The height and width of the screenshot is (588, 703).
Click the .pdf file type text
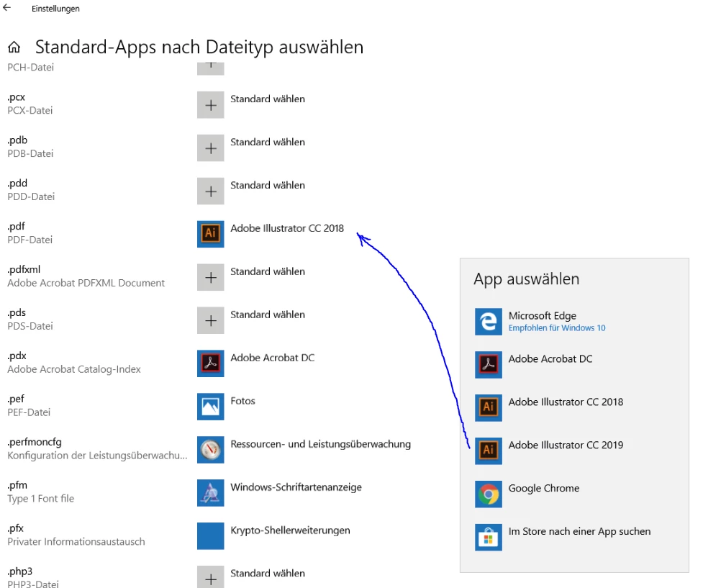click(16, 227)
